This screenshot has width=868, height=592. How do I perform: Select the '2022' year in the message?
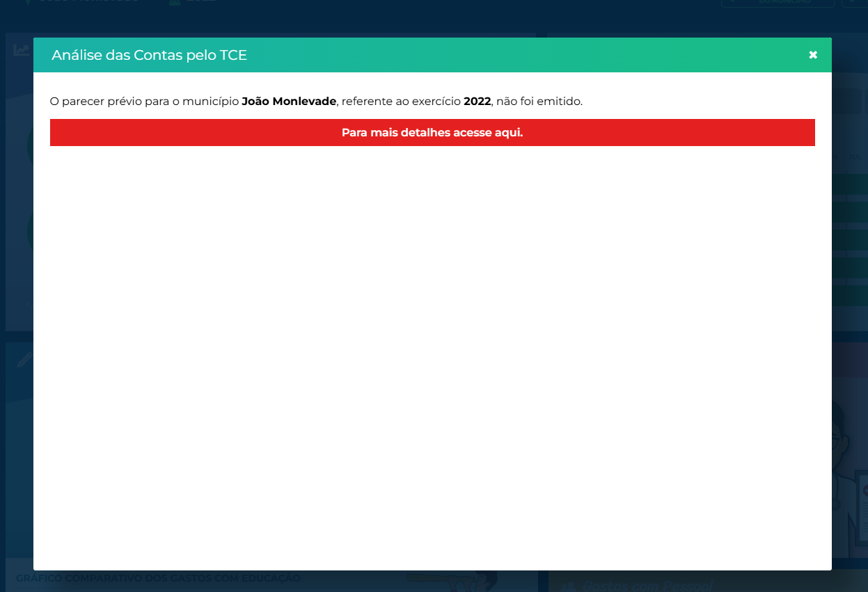478,101
